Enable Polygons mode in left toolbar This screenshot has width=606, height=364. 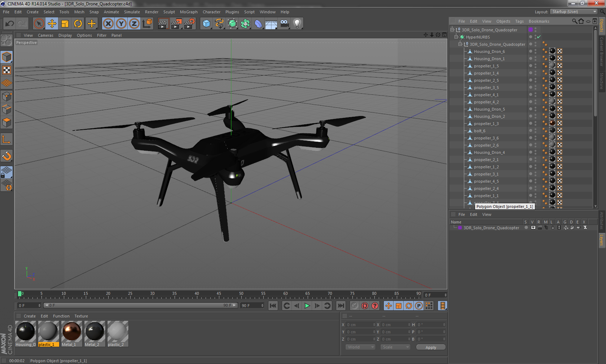(7, 123)
